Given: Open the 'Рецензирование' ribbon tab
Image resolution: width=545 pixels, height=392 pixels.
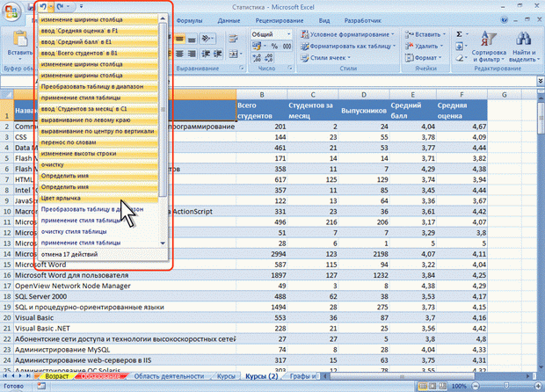Looking at the screenshot, I should (280, 21).
